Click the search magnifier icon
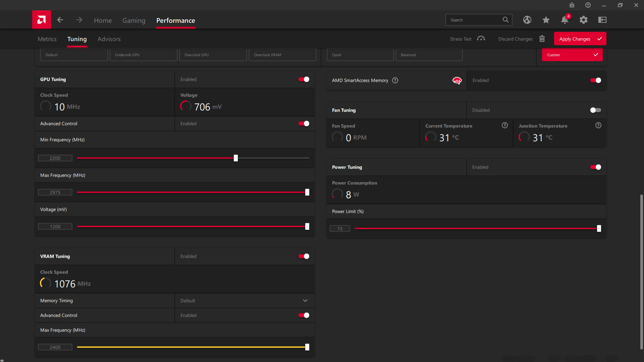 point(505,20)
